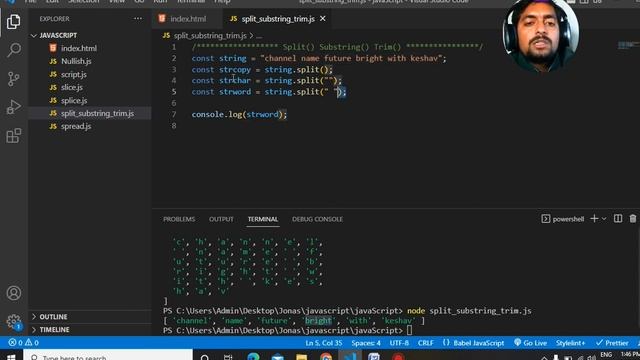Open the Explorer view in activity bar

click(x=13, y=21)
